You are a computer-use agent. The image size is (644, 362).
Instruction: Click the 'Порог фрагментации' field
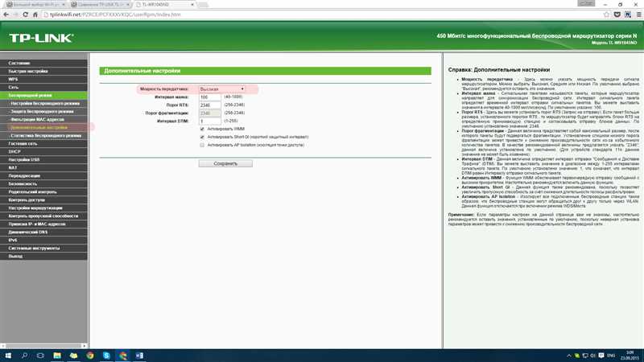click(210, 113)
